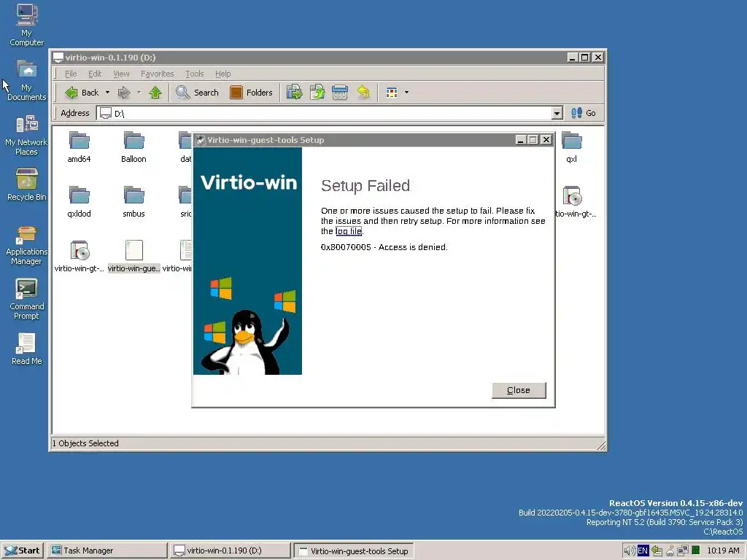Image resolution: width=747 pixels, height=560 pixels.
Task: Open the Forward history dropdown arrow
Action: (x=139, y=93)
